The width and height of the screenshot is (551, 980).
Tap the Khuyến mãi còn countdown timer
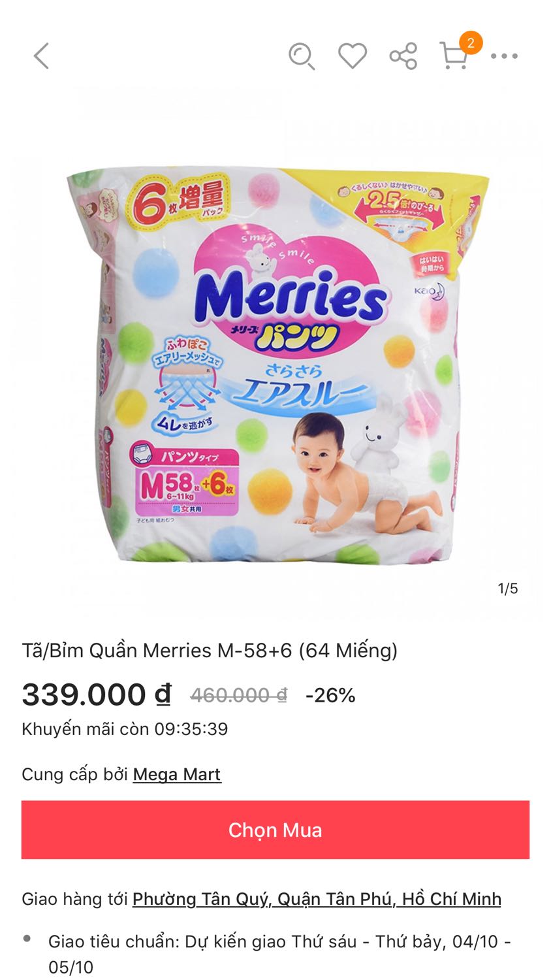125,728
